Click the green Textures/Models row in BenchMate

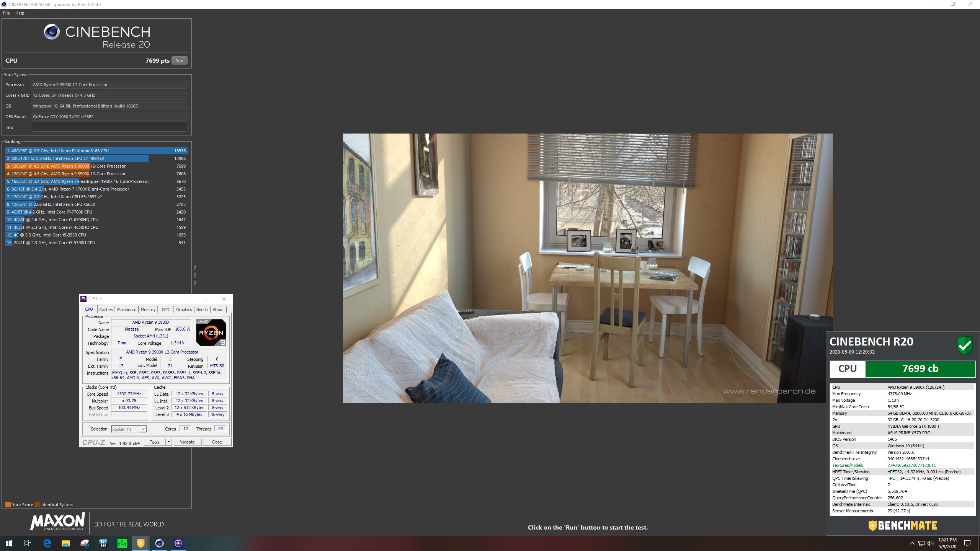point(902,465)
